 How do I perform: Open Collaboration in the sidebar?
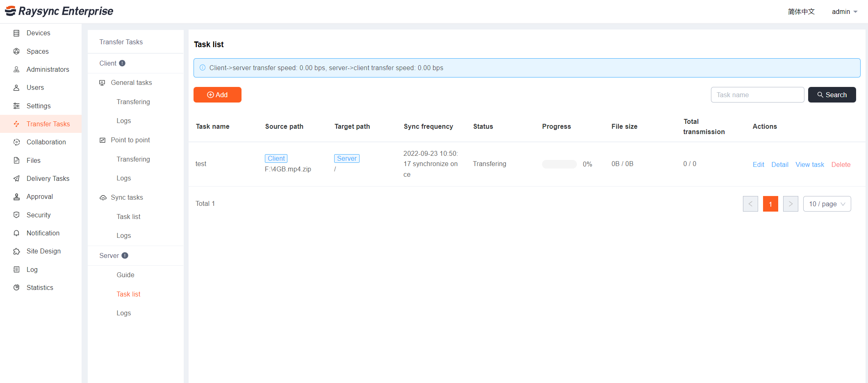(x=41, y=142)
